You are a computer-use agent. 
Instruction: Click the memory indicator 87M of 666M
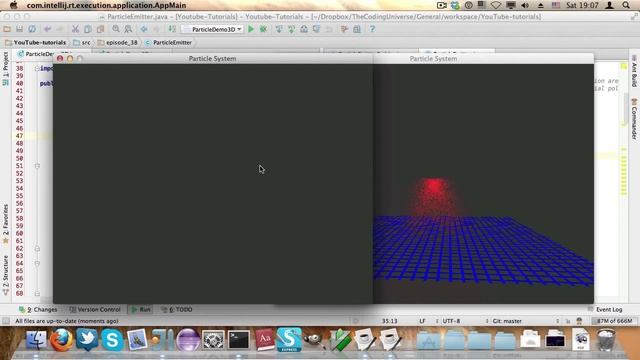click(x=615, y=321)
